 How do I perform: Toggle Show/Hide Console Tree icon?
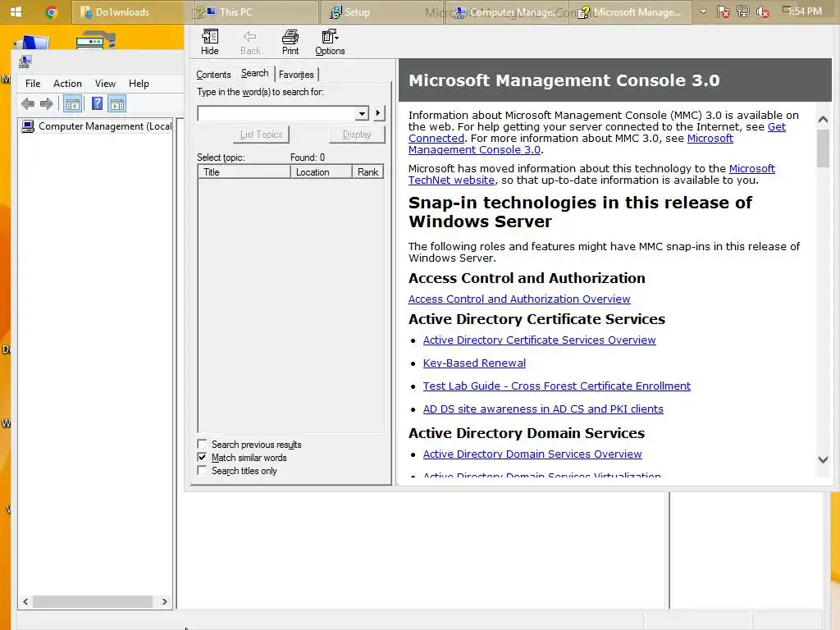click(73, 104)
